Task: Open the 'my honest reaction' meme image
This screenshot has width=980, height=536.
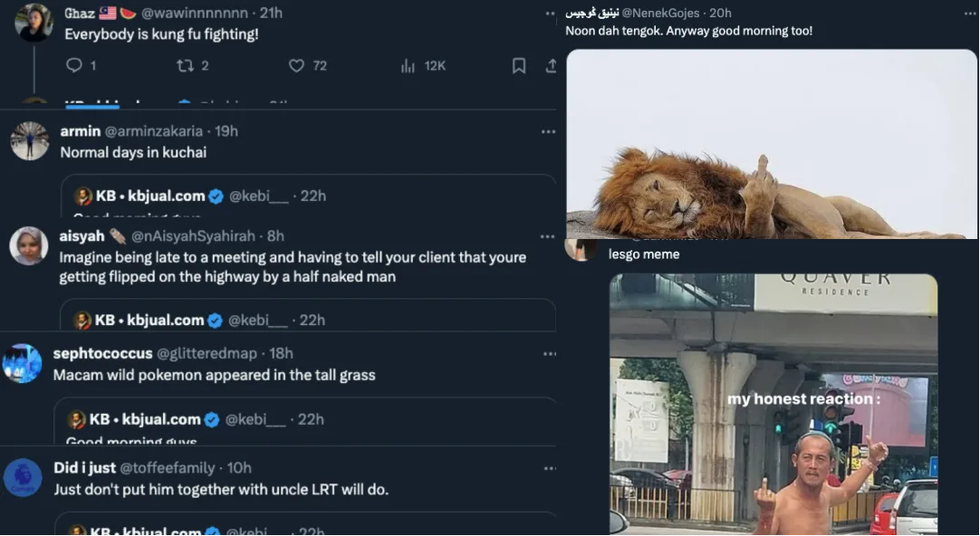Action: [x=773, y=404]
